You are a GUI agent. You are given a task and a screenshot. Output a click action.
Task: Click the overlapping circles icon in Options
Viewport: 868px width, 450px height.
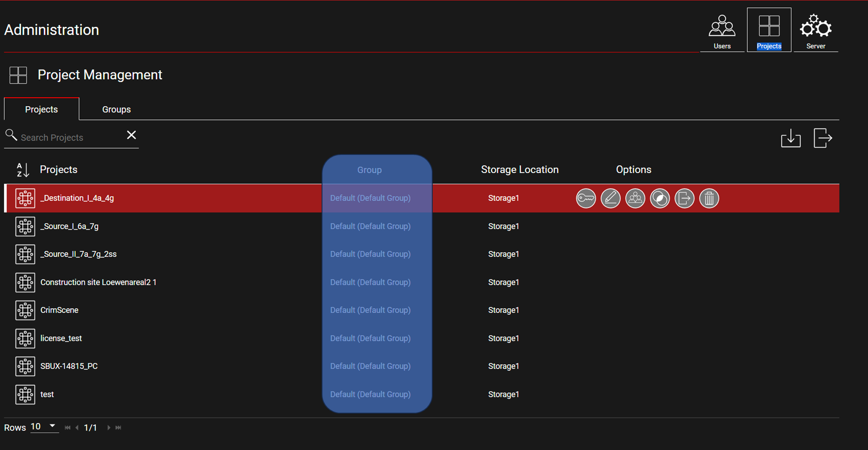pyautogui.click(x=660, y=198)
